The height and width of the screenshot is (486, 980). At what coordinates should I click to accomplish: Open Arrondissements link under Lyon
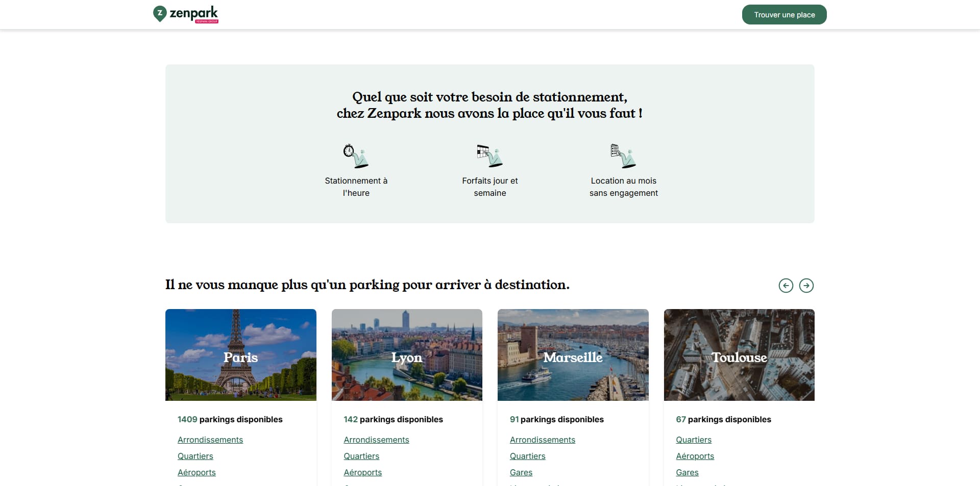(376, 440)
